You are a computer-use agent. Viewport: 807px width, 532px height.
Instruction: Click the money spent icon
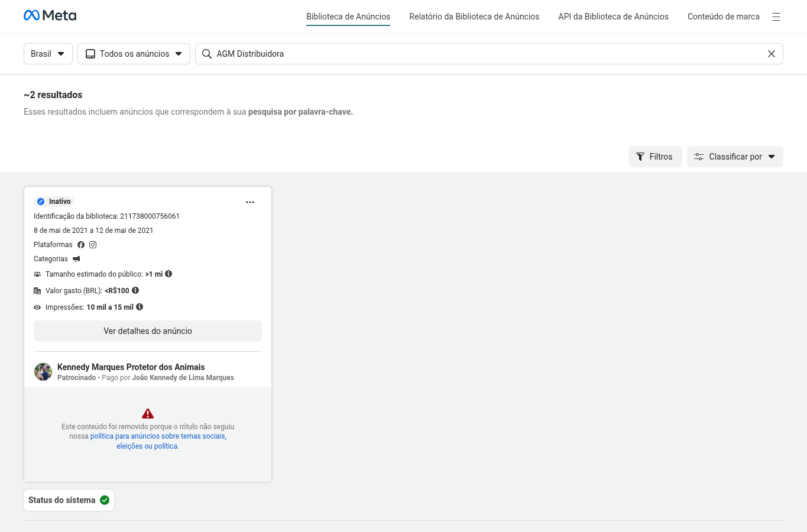pos(37,291)
